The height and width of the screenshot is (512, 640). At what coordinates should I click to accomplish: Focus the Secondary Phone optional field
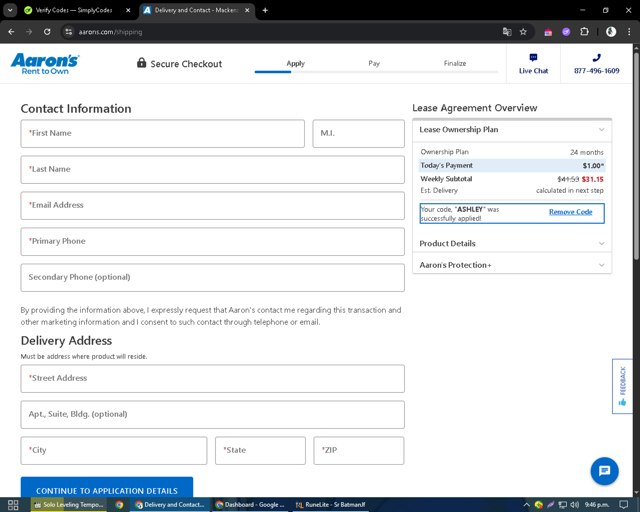[x=213, y=277]
